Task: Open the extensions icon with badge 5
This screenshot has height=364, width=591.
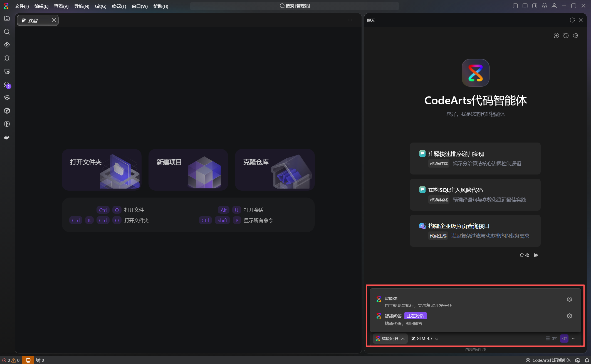Action: pyautogui.click(x=7, y=85)
